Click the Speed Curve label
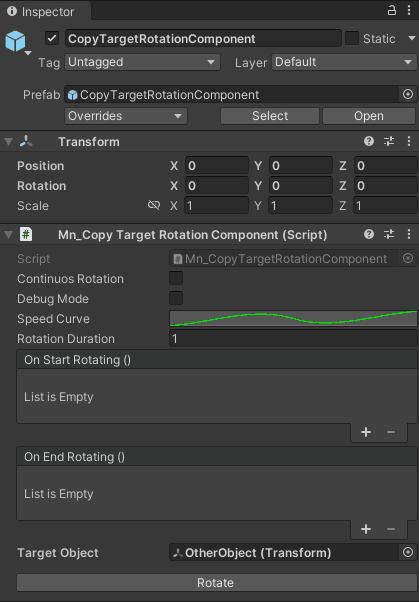 click(x=53, y=319)
